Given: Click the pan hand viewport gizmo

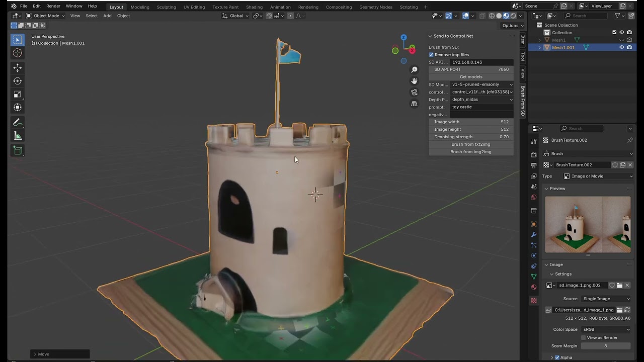Looking at the screenshot, I should click(x=414, y=81).
